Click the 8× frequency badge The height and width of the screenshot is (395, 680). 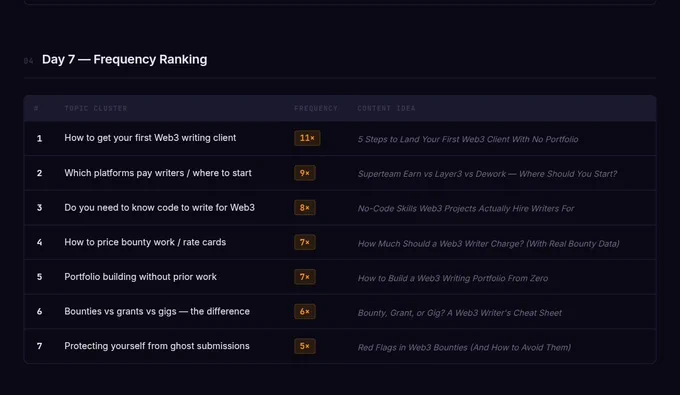tap(304, 208)
